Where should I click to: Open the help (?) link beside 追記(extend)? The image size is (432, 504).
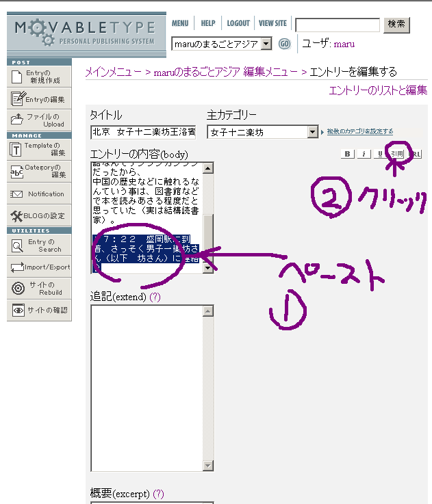click(155, 297)
